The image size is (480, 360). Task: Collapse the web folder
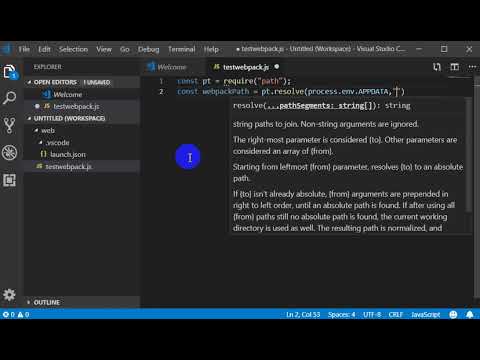(x=48, y=130)
